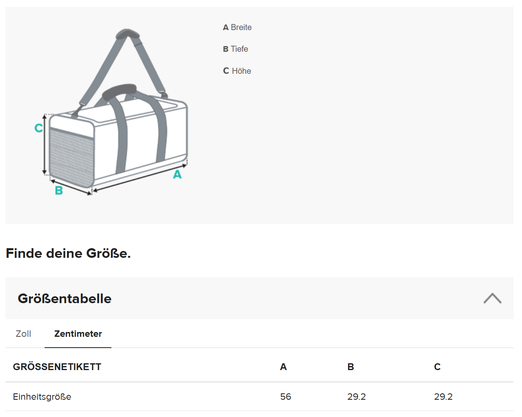The image size is (522, 417).
Task: Click the duffel bag measurement illustration
Action: click(x=112, y=112)
